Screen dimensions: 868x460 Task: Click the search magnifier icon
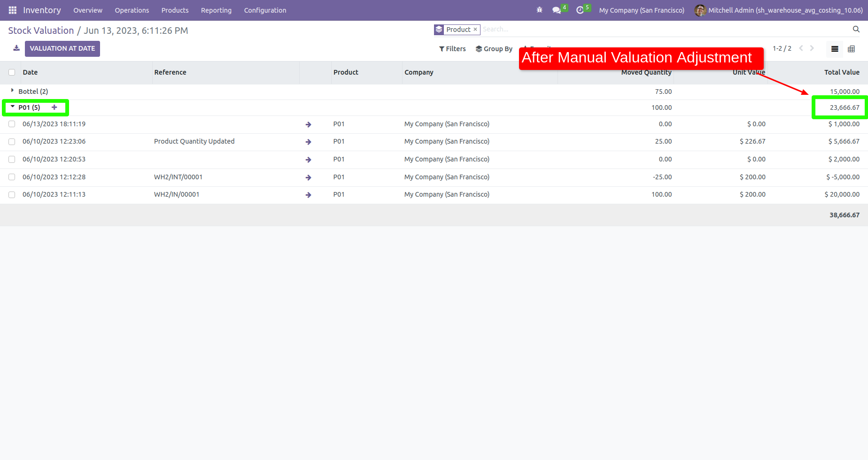click(x=856, y=29)
